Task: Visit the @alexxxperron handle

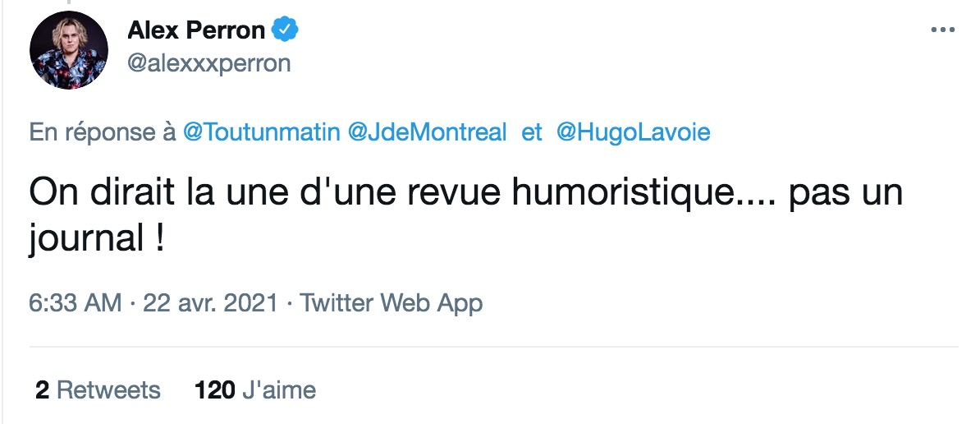Action: (209, 63)
